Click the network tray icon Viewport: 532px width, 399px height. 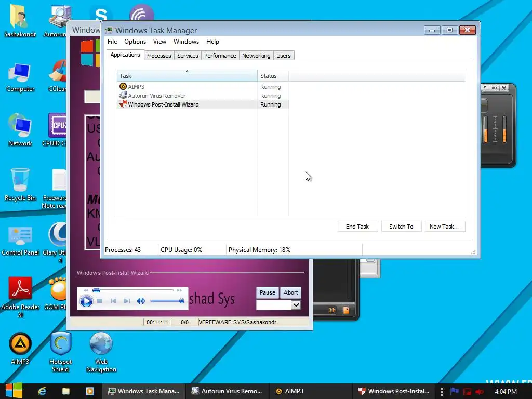click(467, 391)
